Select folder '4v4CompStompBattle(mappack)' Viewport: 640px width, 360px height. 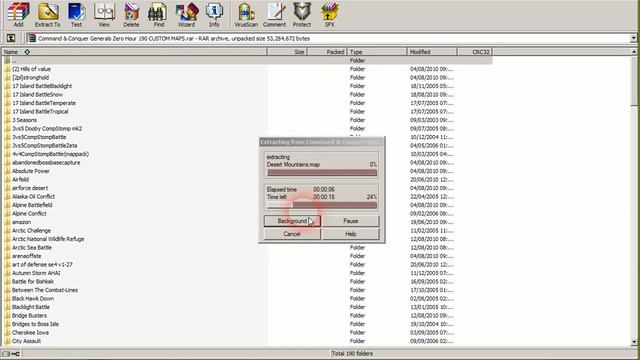click(x=50, y=154)
